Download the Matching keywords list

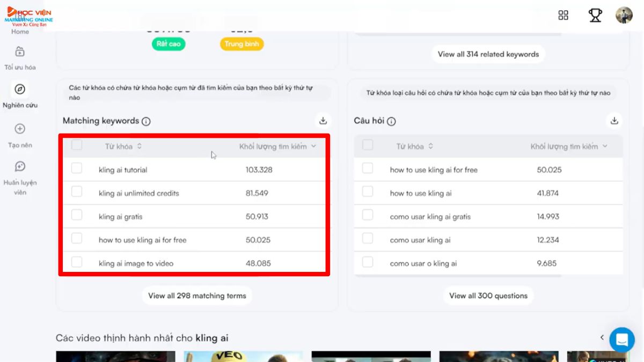[x=323, y=121]
